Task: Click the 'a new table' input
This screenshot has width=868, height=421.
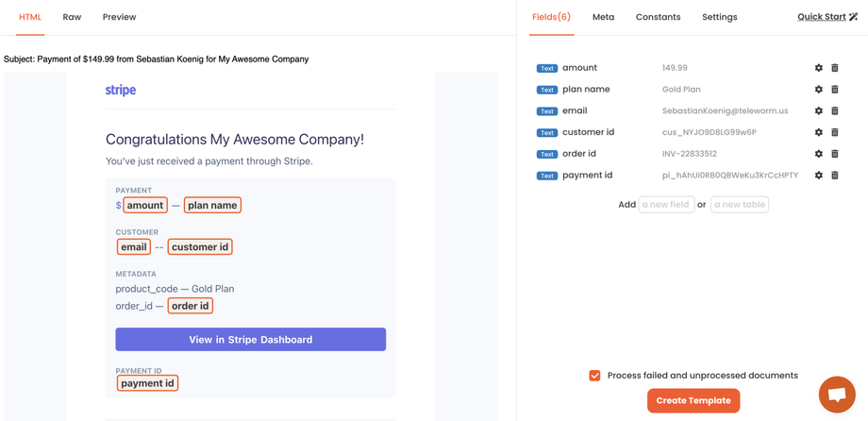Action: pos(739,205)
